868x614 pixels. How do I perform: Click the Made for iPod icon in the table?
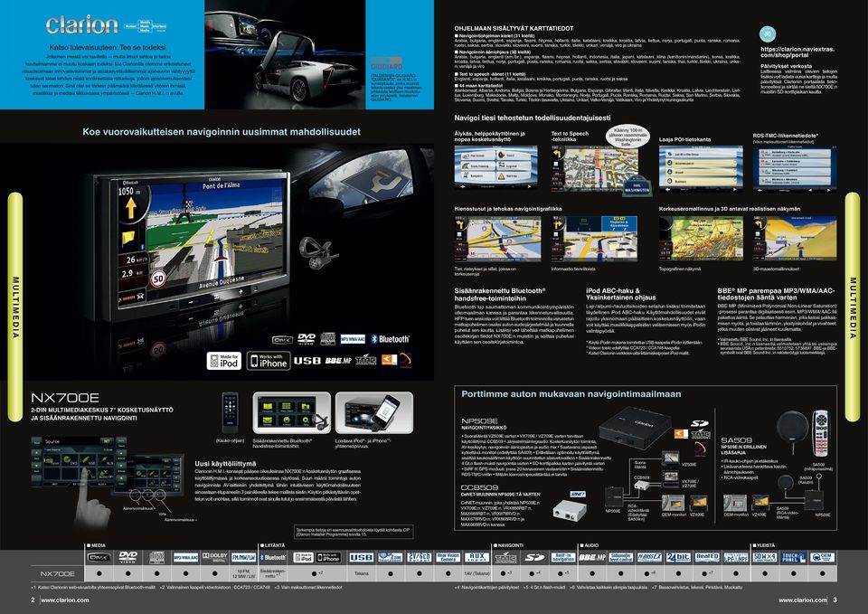pos(303,558)
